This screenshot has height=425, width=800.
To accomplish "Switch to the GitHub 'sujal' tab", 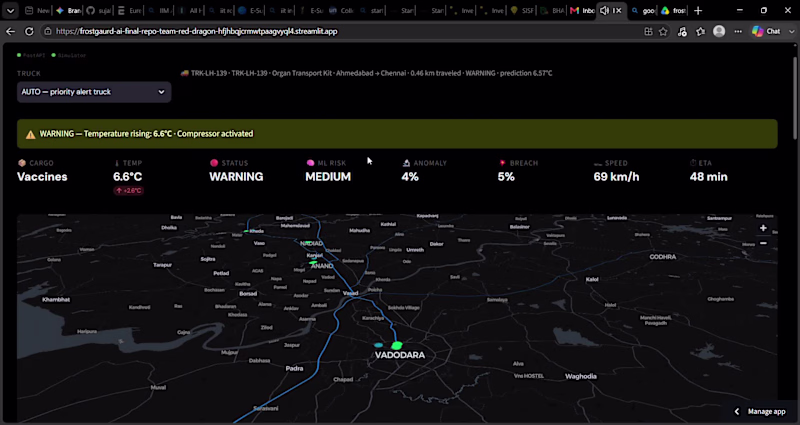I will 98,11.
